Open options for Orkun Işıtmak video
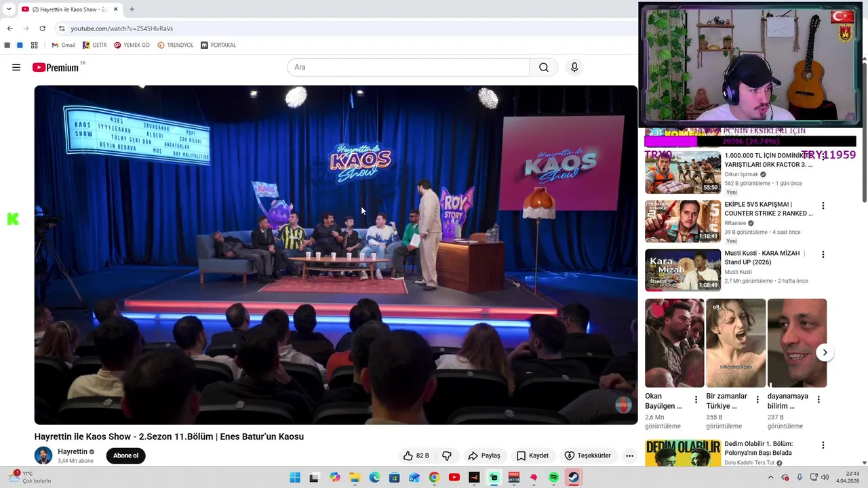Viewport: 868px width, 488px height. 823,157
